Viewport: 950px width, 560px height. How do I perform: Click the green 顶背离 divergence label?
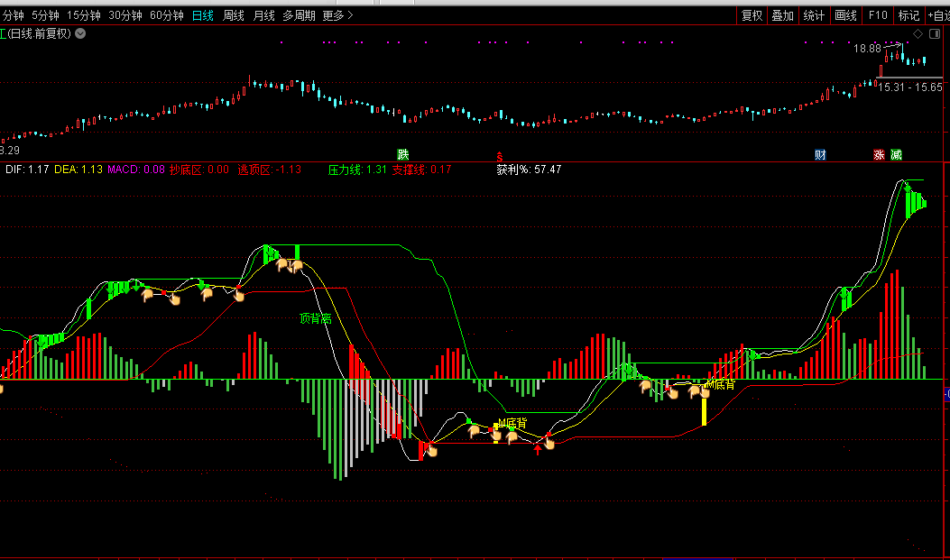316,318
